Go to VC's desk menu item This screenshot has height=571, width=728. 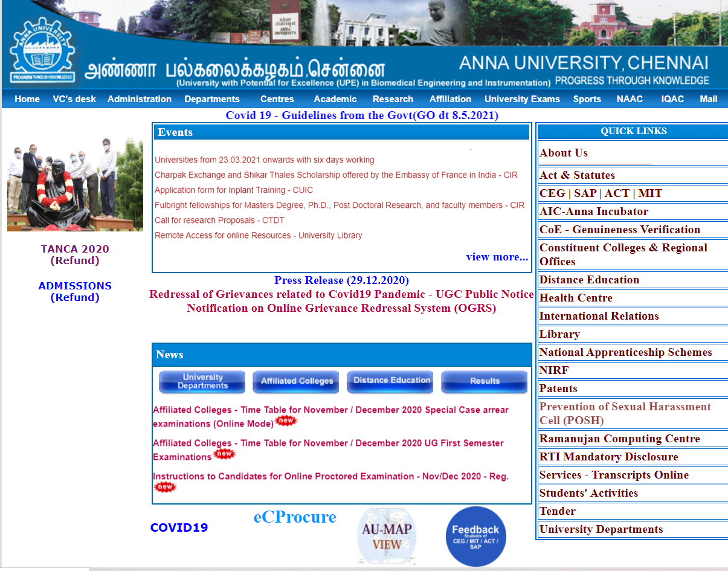pos(74,99)
